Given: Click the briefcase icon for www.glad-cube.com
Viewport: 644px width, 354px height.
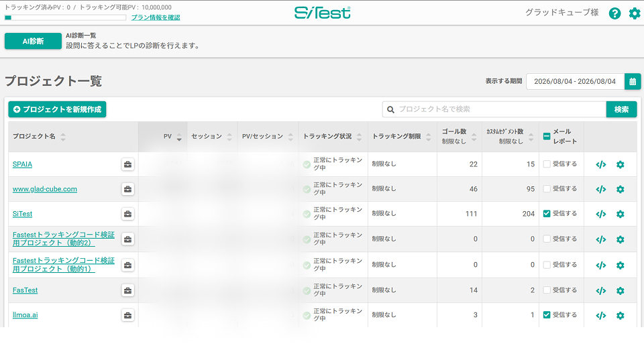Looking at the screenshot, I should tap(127, 189).
